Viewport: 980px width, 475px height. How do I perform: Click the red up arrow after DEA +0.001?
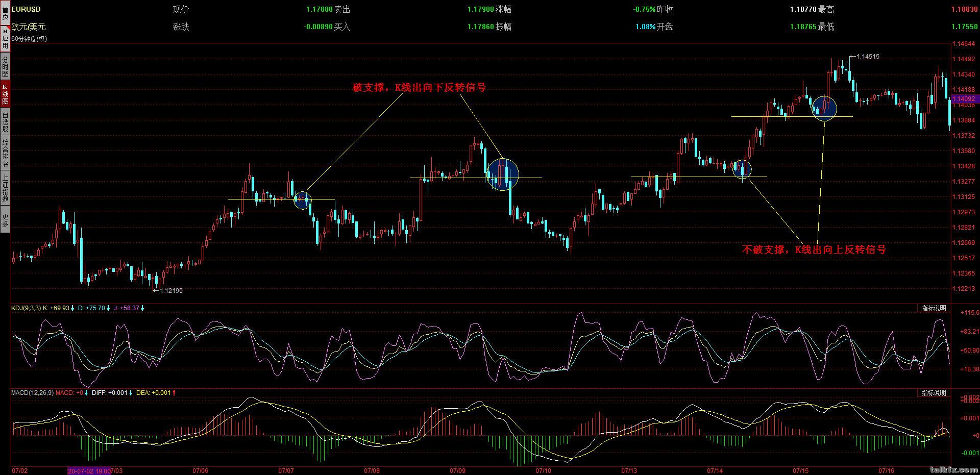click(x=175, y=393)
